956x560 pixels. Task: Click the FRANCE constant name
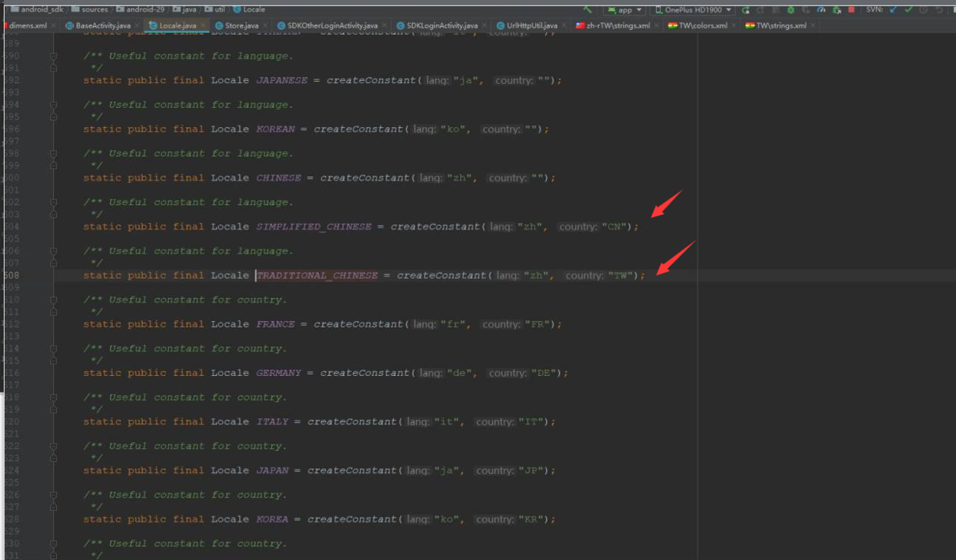click(x=275, y=324)
